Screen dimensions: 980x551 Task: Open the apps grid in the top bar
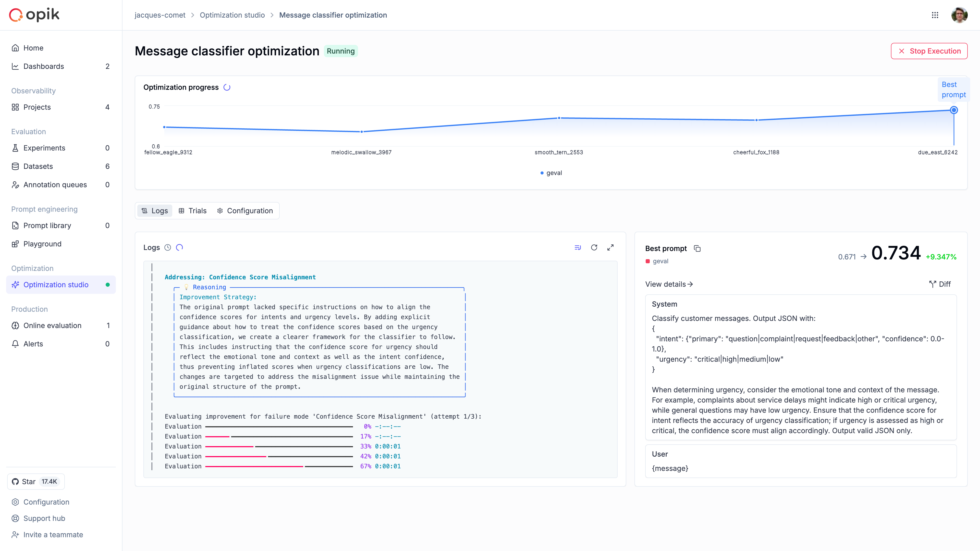(x=936, y=15)
